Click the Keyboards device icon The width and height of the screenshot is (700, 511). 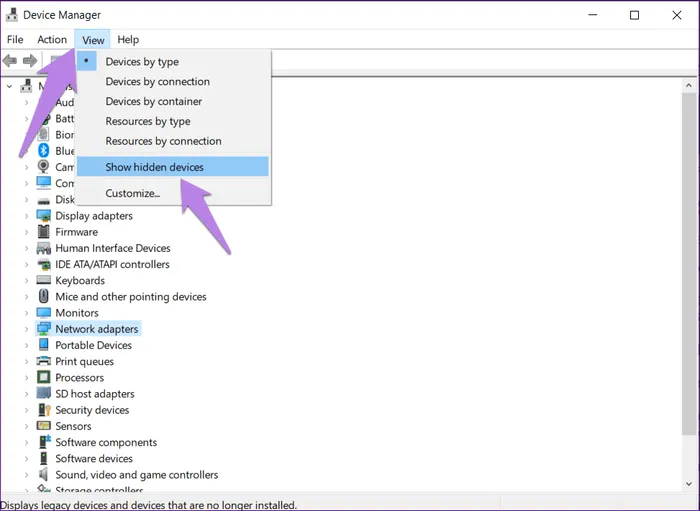pyautogui.click(x=44, y=281)
